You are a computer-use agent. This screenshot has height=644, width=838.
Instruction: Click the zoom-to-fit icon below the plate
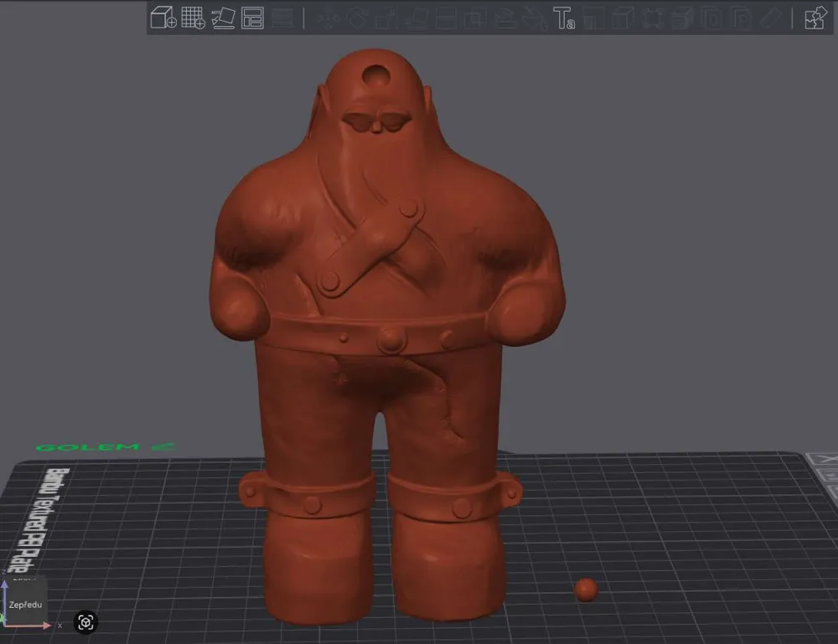tap(85, 622)
